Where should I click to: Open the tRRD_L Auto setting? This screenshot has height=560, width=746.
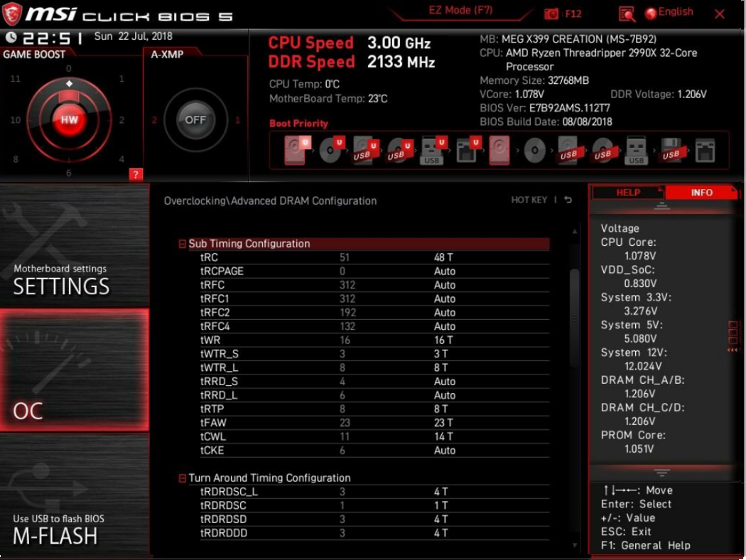point(444,395)
